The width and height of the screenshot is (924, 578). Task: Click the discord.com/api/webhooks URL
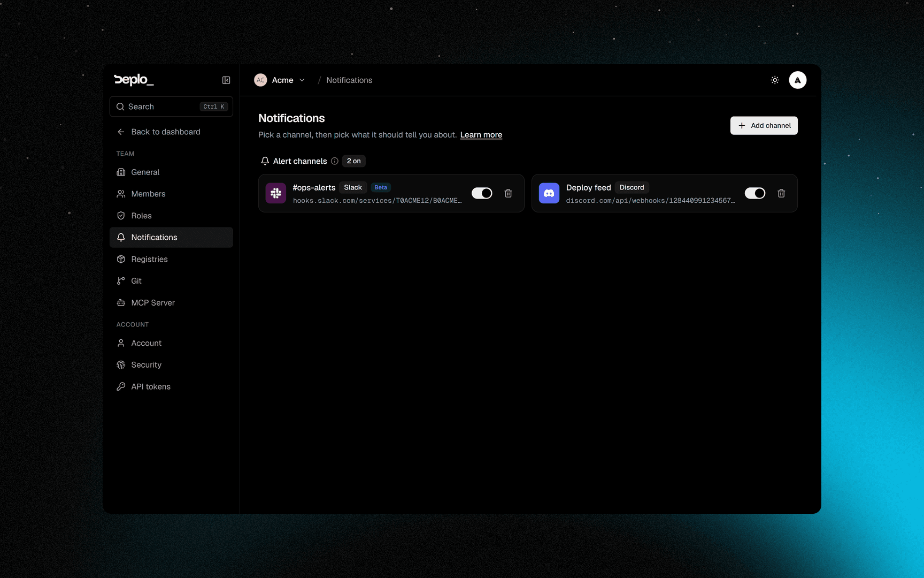tap(650, 201)
